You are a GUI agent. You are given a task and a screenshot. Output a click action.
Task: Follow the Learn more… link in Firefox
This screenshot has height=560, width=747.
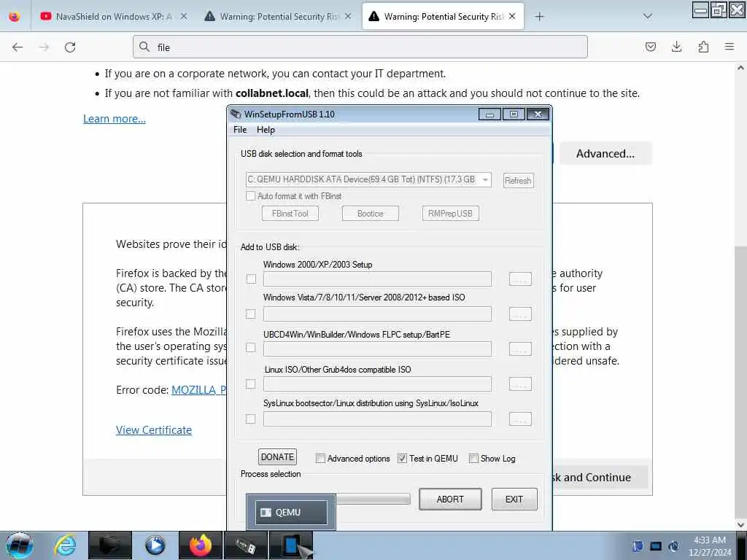coord(115,119)
